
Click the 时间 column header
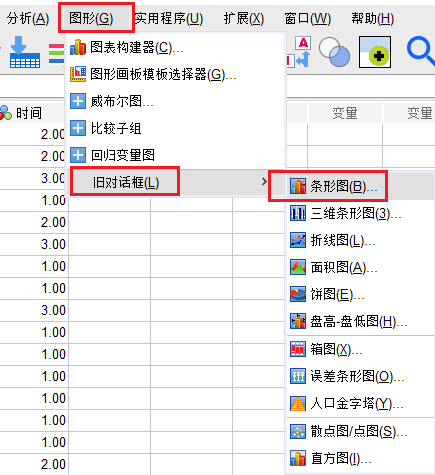coord(29,113)
